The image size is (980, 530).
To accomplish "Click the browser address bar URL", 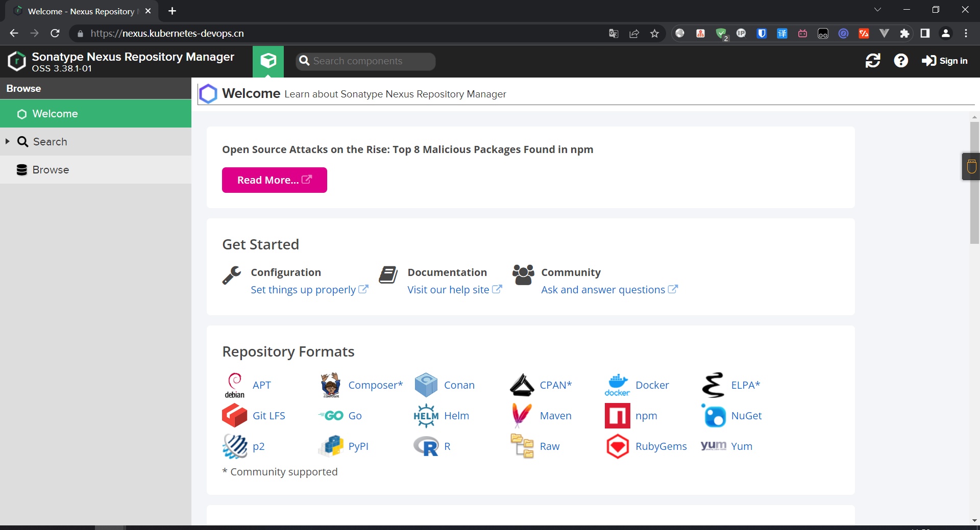I will click(167, 34).
